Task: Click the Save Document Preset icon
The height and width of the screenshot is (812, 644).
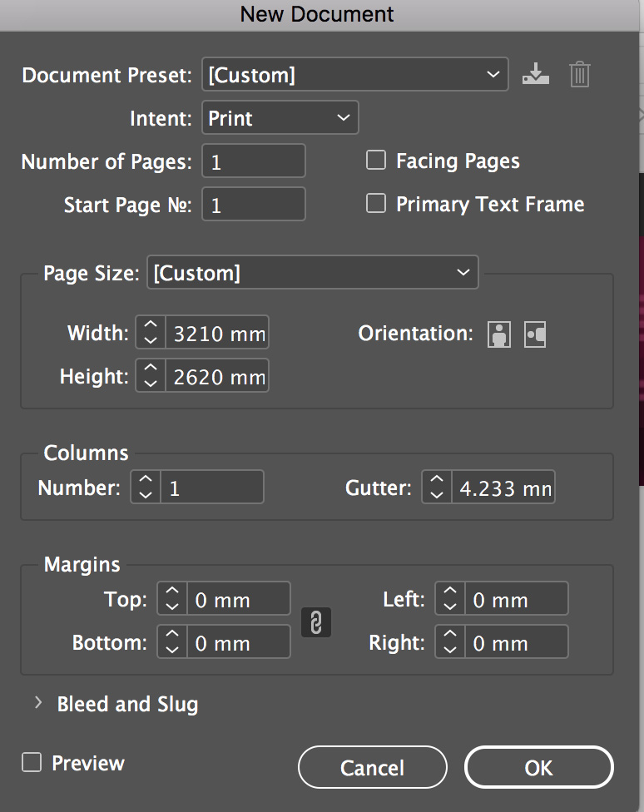Action: click(x=536, y=75)
